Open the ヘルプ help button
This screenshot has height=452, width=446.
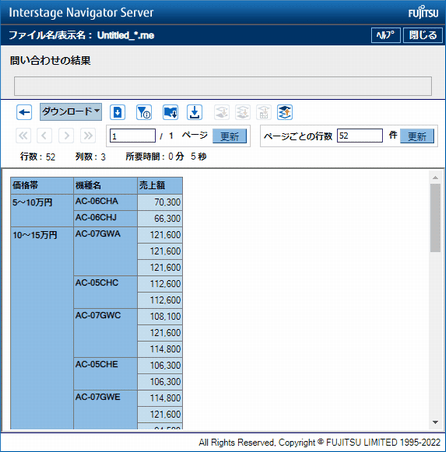point(386,35)
